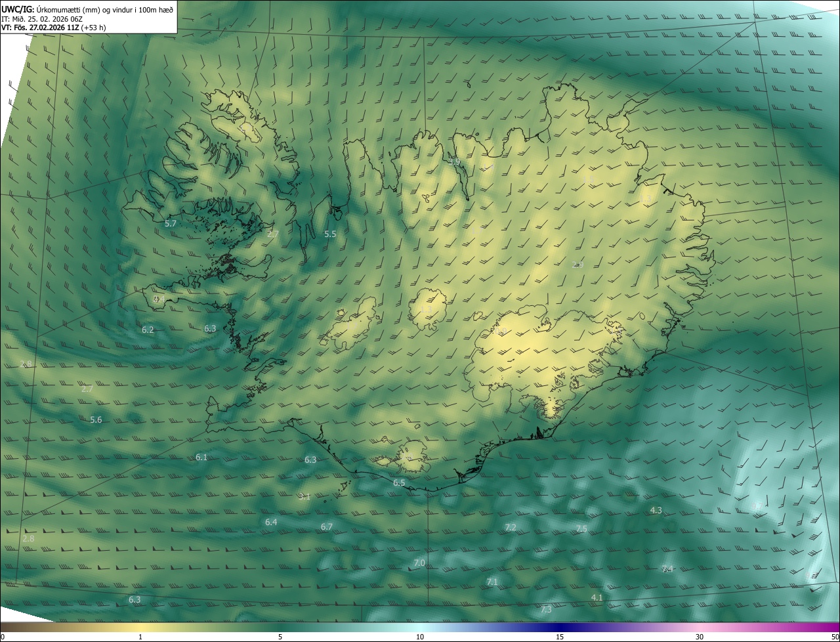
Task: Select the 6.2 value label off the west coast
Action: tap(148, 330)
